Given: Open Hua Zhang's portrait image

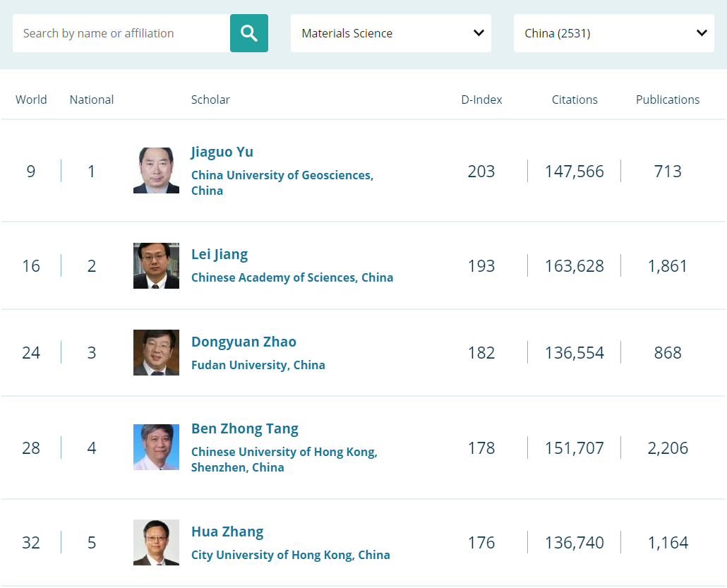Looking at the screenshot, I should [x=156, y=542].
